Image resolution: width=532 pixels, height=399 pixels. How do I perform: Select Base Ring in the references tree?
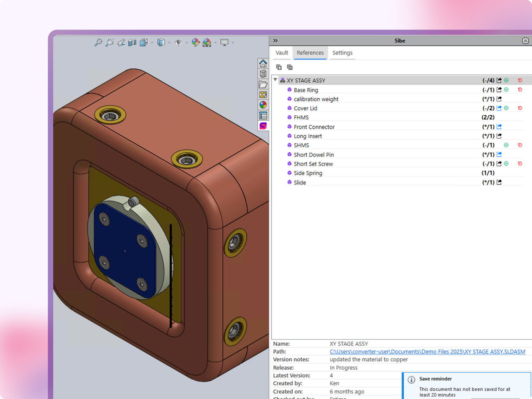pyautogui.click(x=306, y=90)
